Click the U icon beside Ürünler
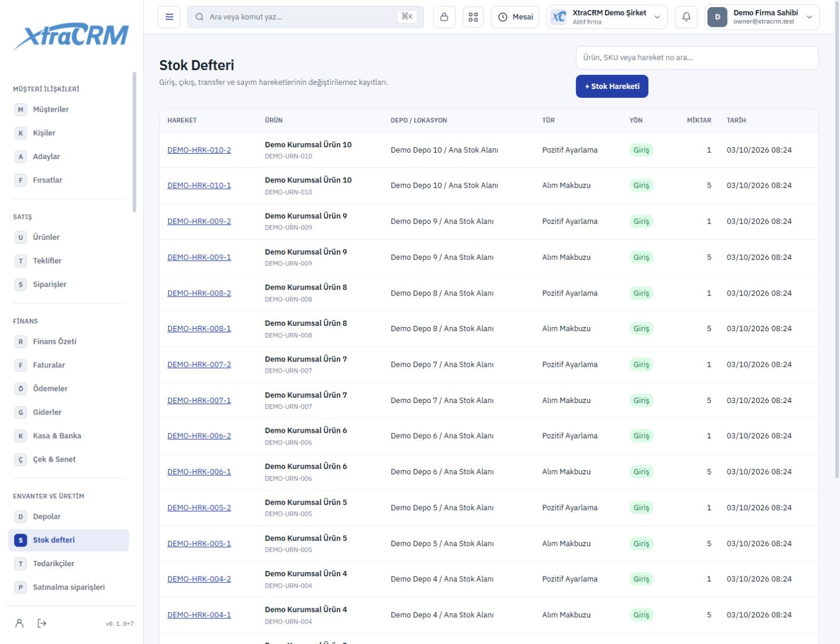This screenshot has height=644, width=840. [x=21, y=237]
